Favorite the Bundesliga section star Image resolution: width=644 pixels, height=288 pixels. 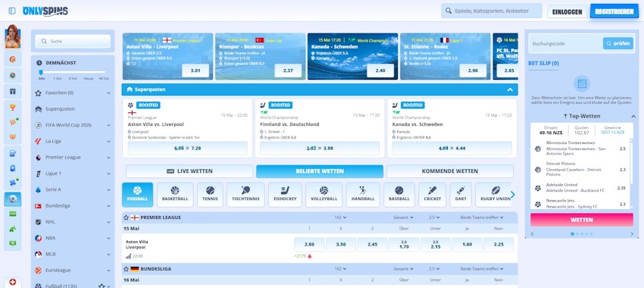(x=126, y=269)
